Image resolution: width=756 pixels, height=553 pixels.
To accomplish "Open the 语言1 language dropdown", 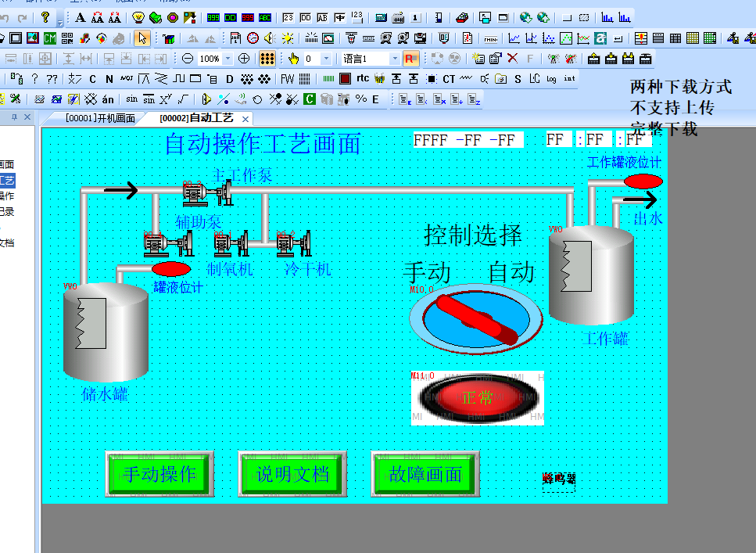I will (x=394, y=59).
